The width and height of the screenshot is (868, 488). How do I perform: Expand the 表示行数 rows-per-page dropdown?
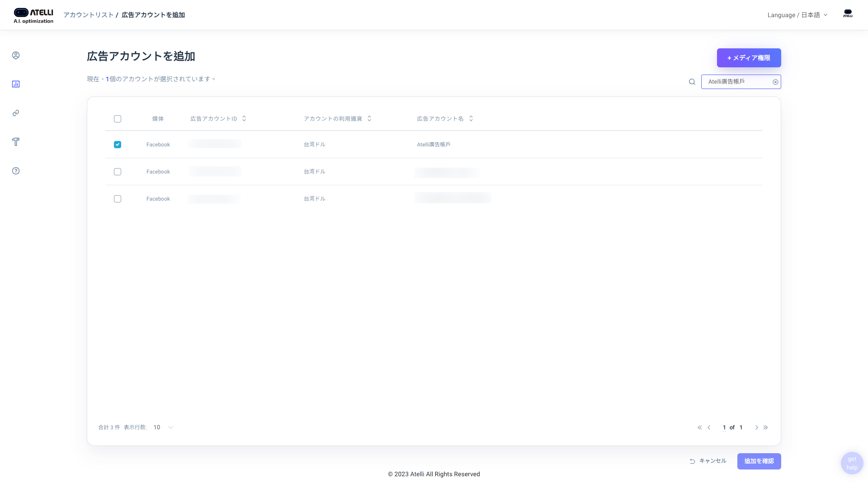163,427
